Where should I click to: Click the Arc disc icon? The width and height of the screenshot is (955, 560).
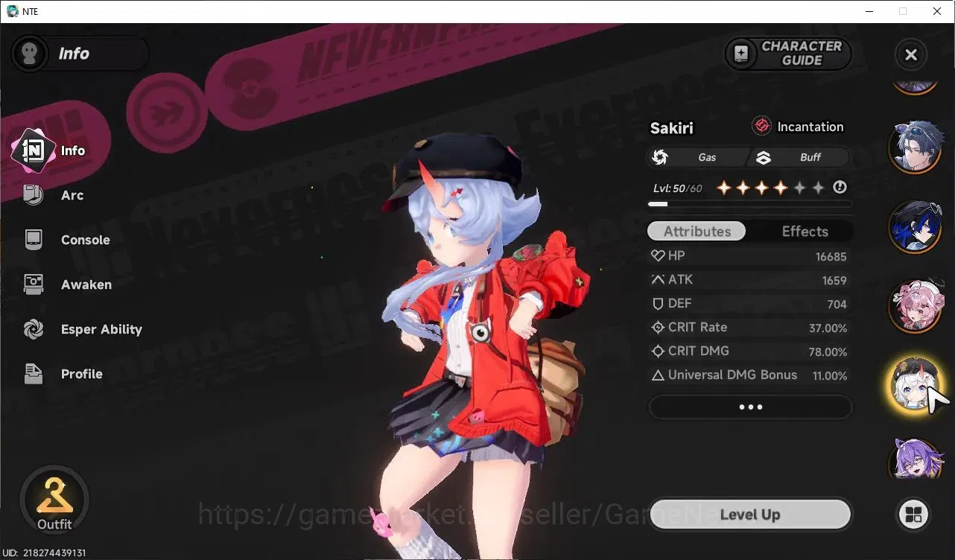(34, 195)
